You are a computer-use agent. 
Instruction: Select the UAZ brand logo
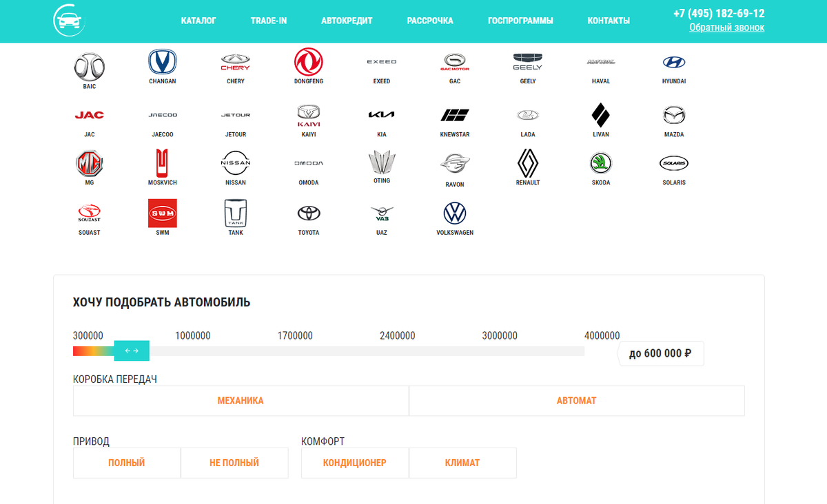tap(382, 213)
